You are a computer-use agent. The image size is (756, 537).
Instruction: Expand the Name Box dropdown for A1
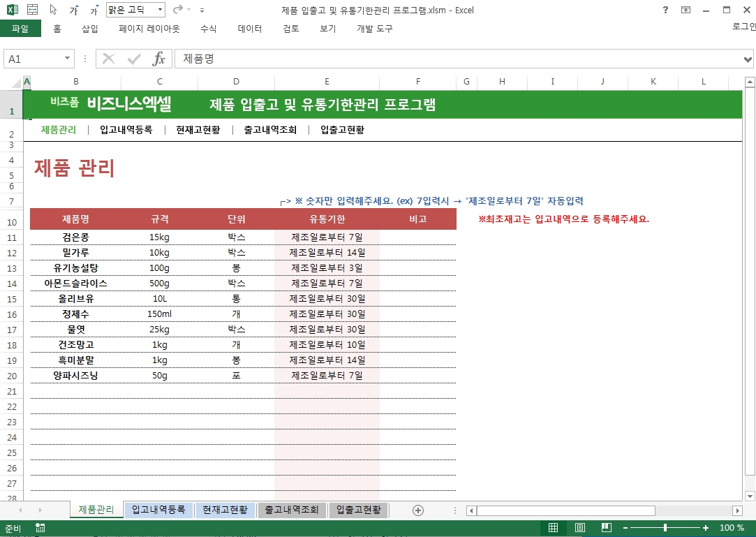(x=68, y=59)
